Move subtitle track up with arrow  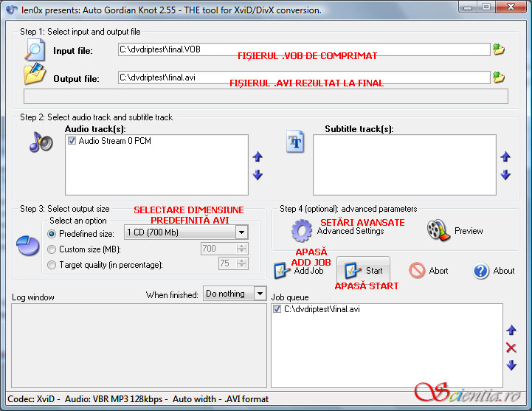point(505,156)
